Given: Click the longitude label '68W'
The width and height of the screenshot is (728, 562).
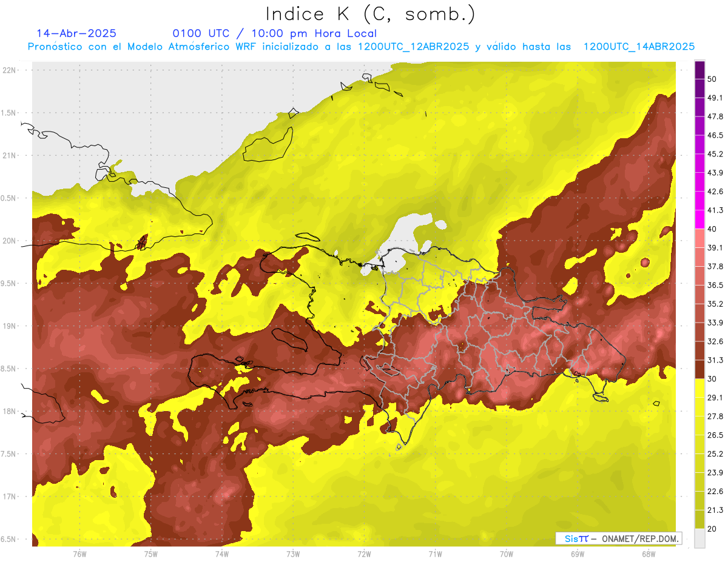Looking at the screenshot, I should coord(648,554).
